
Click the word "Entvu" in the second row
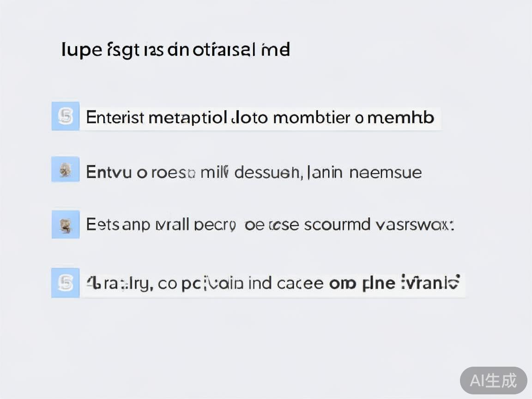pos(110,173)
